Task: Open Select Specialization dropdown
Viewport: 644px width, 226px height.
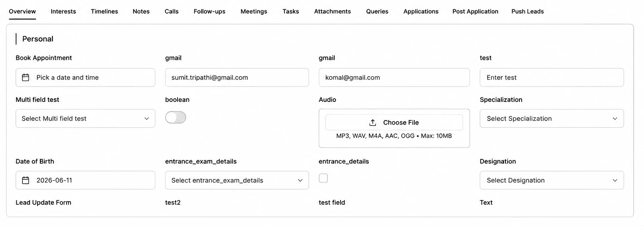Action: [552, 118]
